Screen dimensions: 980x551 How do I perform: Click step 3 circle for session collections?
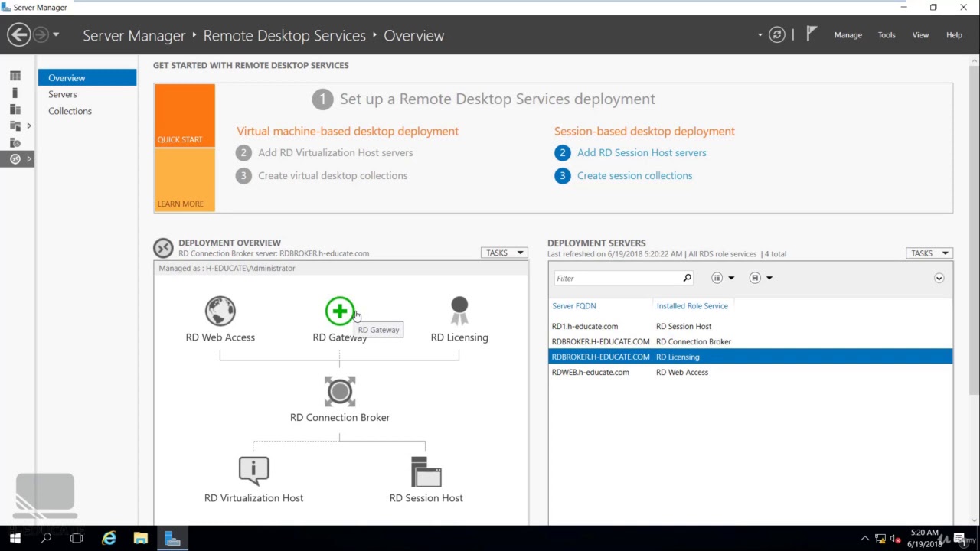pos(562,175)
